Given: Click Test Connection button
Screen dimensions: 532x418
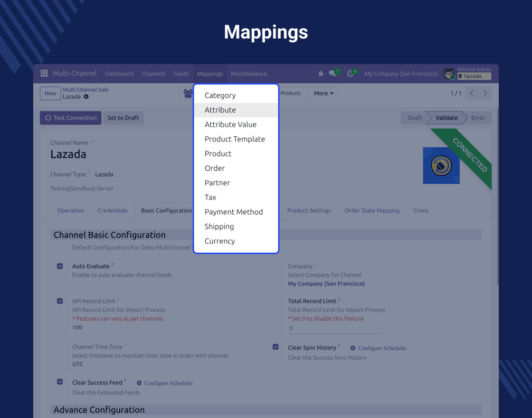Looking at the screenshot, I should (x=71, y=118).
